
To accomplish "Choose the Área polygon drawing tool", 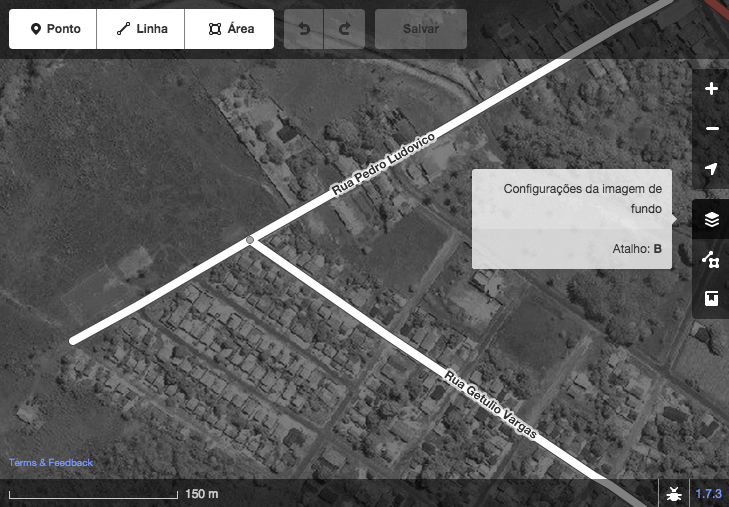I will click(x=229, y=30).
